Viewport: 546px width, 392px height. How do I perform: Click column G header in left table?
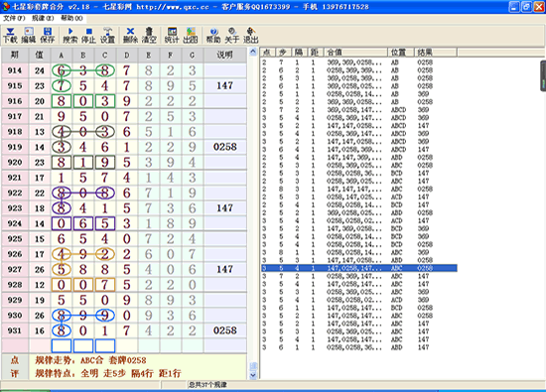coord(193,55)
